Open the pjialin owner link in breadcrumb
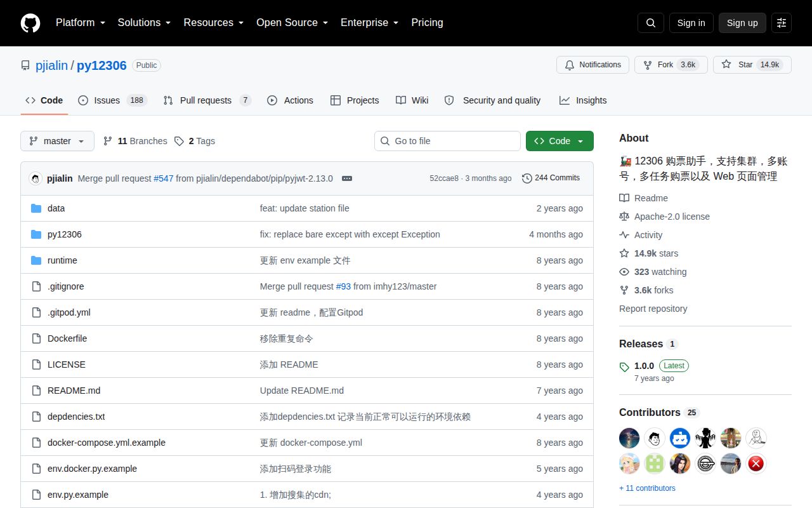The image size is (812, 508). (52, 65)
